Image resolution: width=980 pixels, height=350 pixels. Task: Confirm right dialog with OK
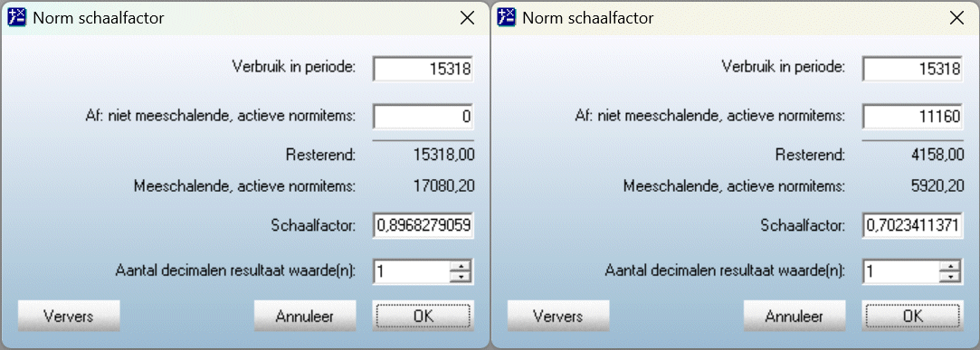click(913, 317)
